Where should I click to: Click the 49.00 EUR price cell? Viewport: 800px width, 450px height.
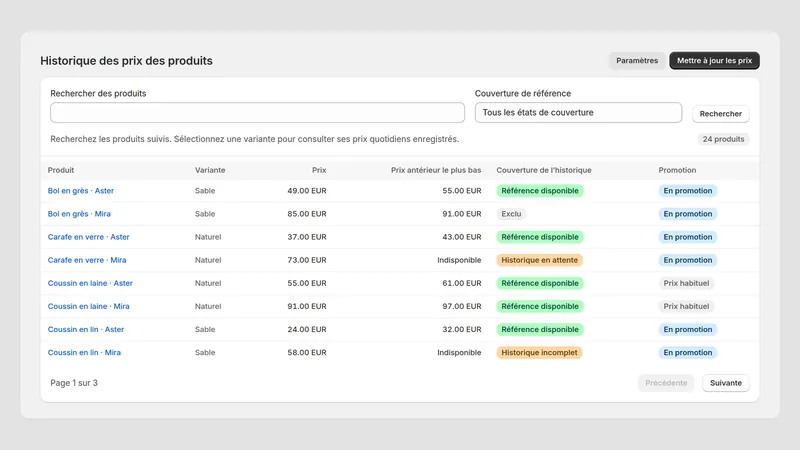coord(307,191)
